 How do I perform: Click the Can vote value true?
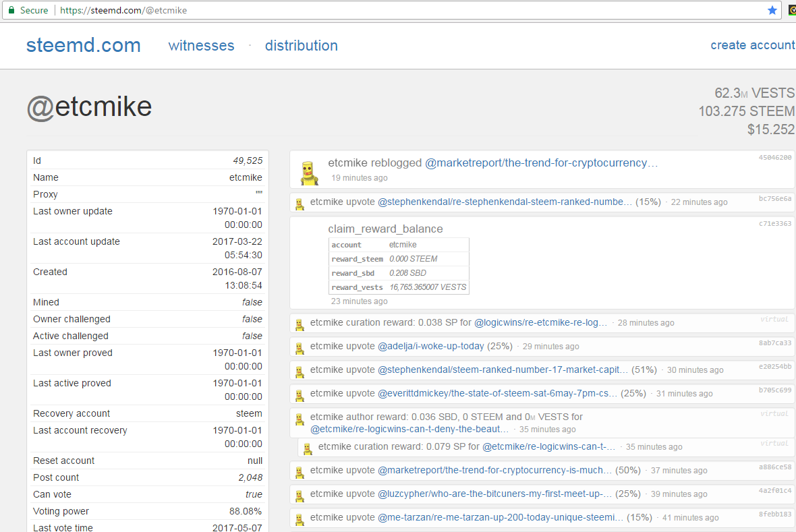click(254, 494)
